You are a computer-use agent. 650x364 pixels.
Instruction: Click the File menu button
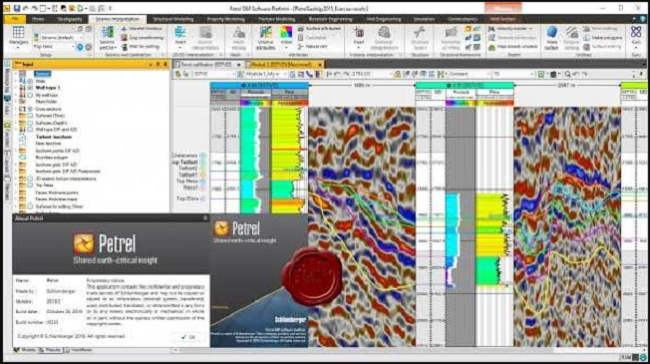[x=15, y=19]
